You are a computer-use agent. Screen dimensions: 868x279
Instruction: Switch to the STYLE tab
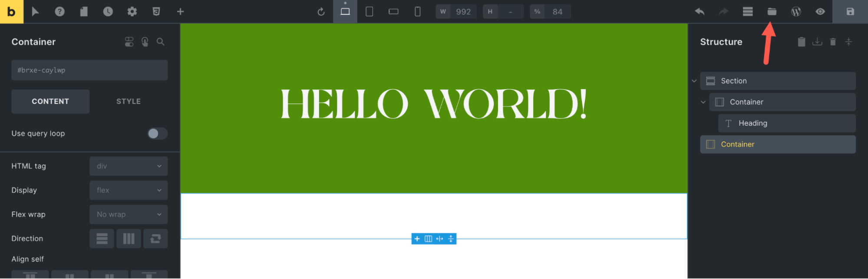pos(129,101)
